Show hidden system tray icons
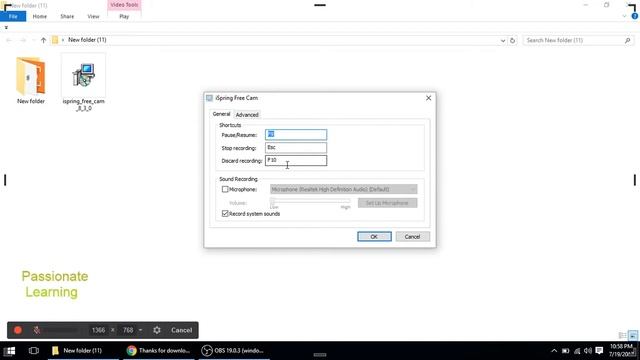The height and width of the screenshot is (360, 640). (x=554, y=351)
